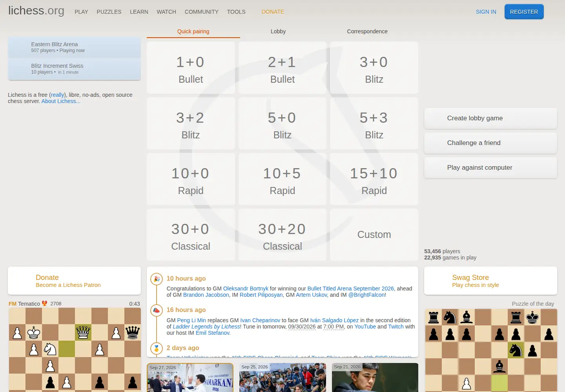565x392 pixels.
Task: Open Ladder Legends by Lichess link
Action: tap(206, 327)
